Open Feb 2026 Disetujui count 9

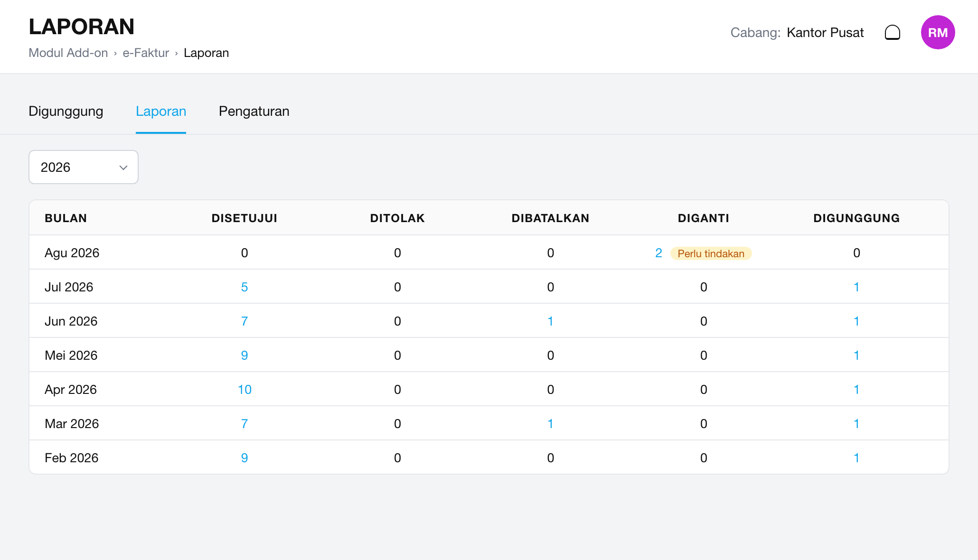tap(244, 458)
